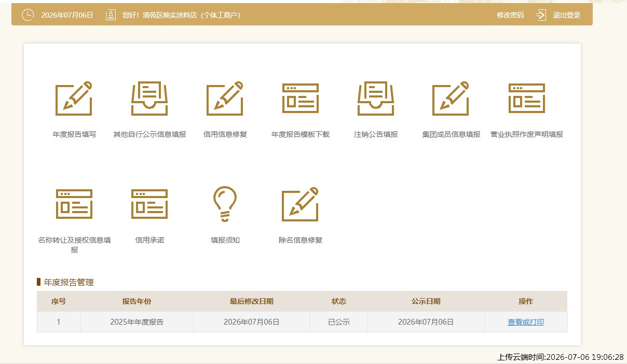
Task: Open the 填报须知 lightbulb icon
Action: 225,204
